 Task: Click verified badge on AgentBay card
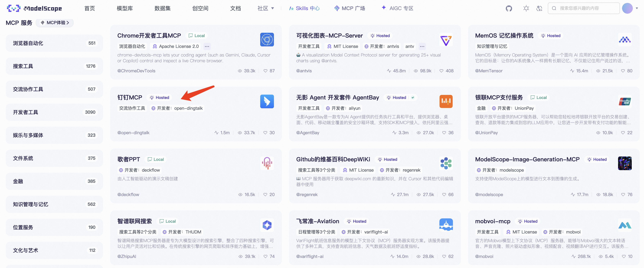point(413,98)
